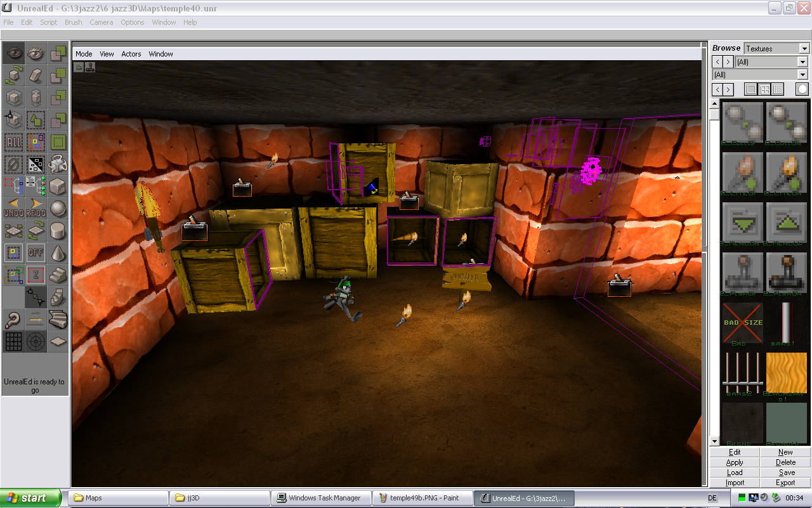The width and height of the screenshot is (812, 508).
Task: Select the BAD SIZE texture thumbnail
Action: (743, 323)
